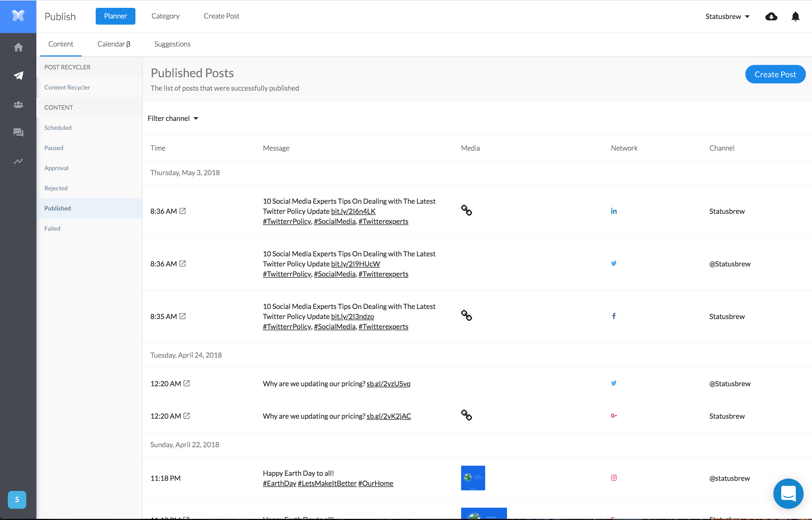Open the chat support bubble

788,493
